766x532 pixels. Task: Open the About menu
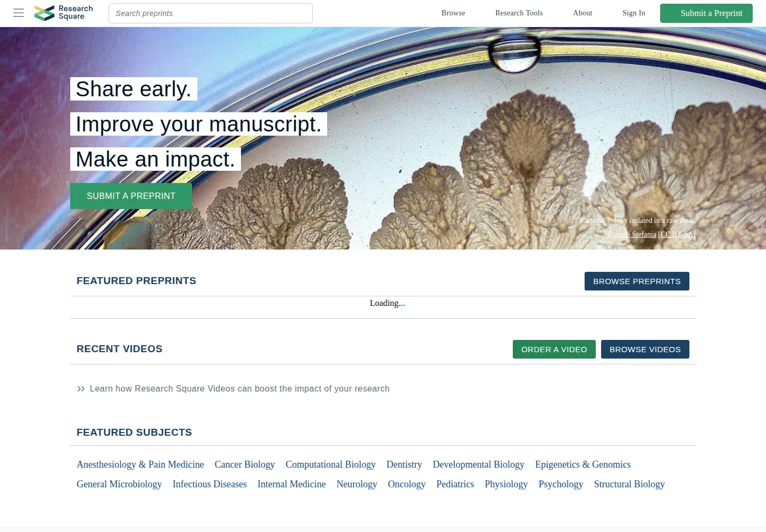coord(582,13)
